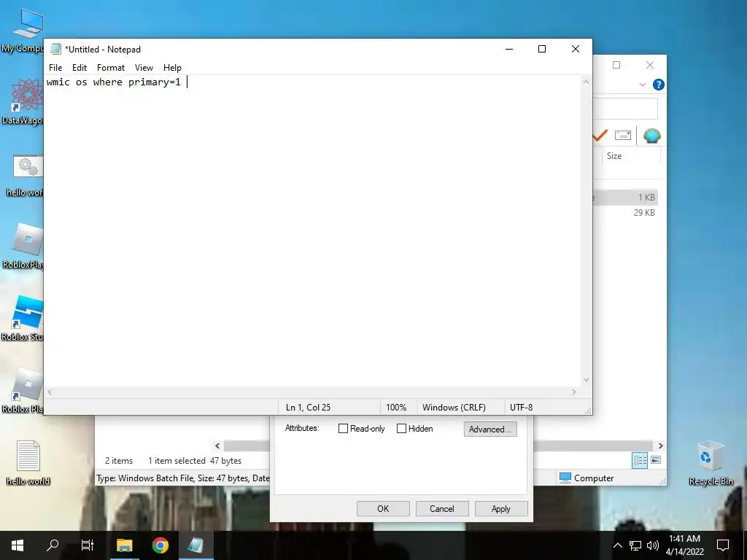Click the 100% zoom status entry

[396, 408]
